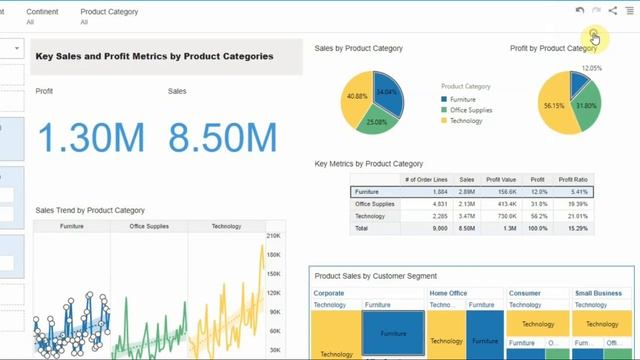Click the Office Supplies header in Sales Trend
Screen dimensions: 640x360
[149, 226]
